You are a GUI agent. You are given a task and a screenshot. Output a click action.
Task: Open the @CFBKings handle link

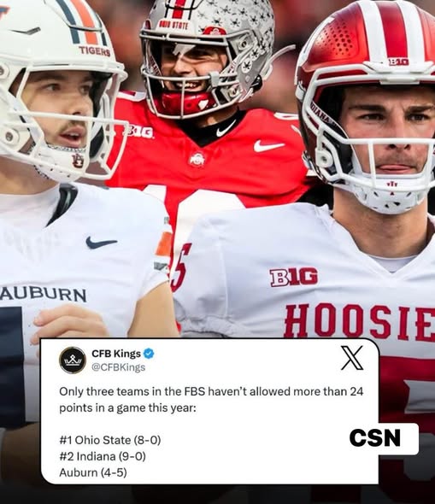coord(118,367)
